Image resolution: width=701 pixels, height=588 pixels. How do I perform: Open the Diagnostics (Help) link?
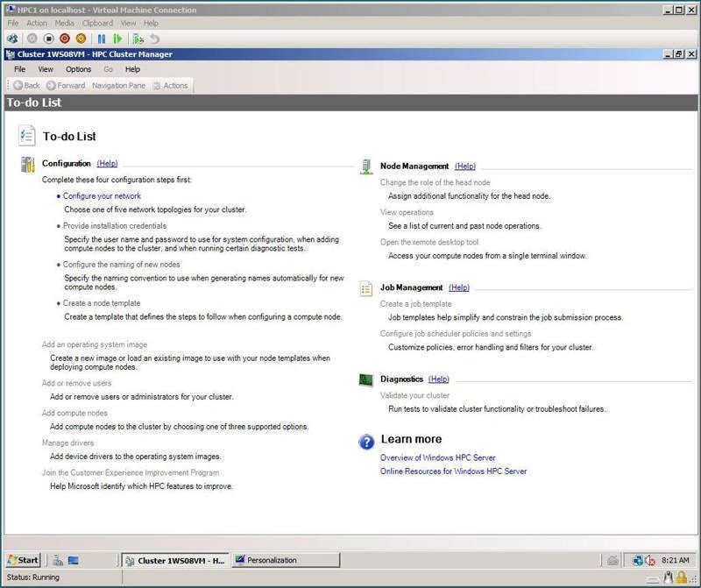(439, 379)
